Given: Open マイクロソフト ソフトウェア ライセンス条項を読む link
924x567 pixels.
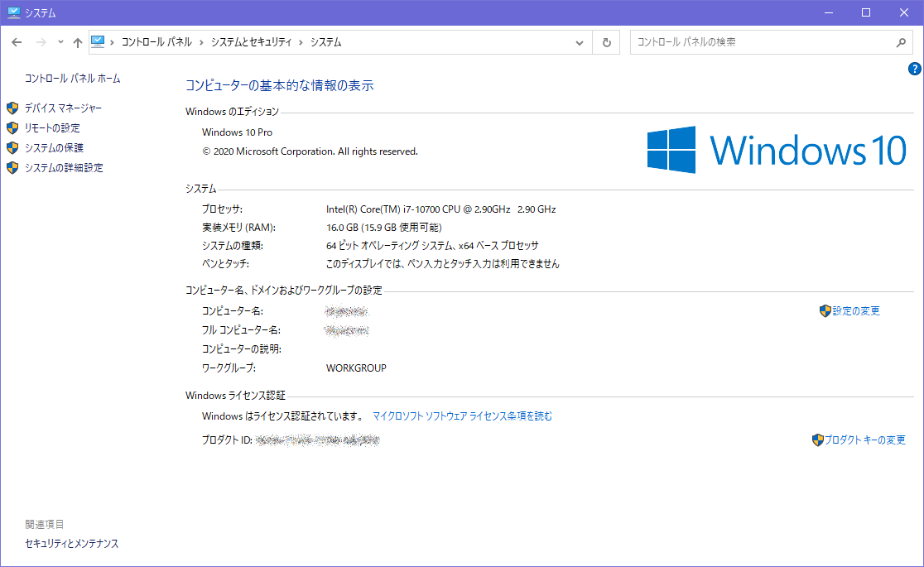Looking at the screenshot, I should tap(462, 416).
